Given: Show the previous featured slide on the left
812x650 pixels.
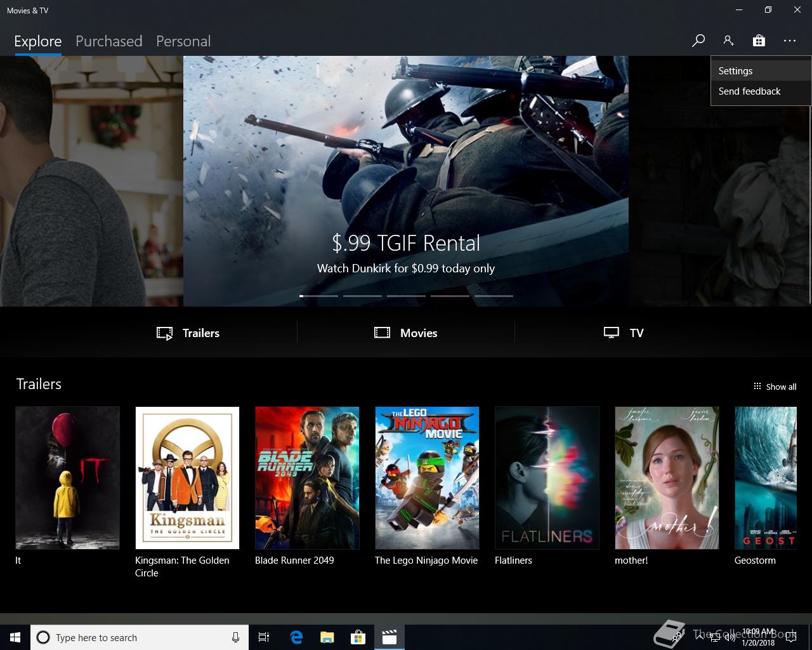Looking at the screenshot, I should (91, 181).
